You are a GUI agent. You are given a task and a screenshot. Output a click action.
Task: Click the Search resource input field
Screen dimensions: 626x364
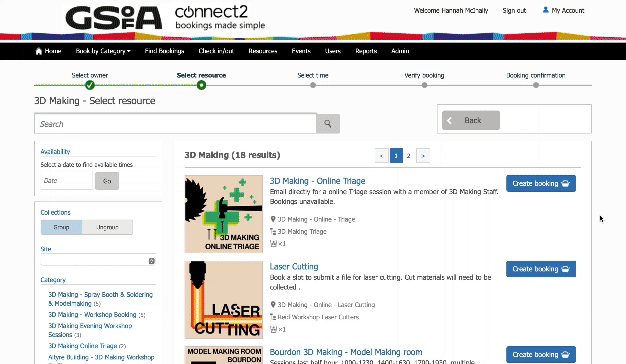click(x=176, y=124)
